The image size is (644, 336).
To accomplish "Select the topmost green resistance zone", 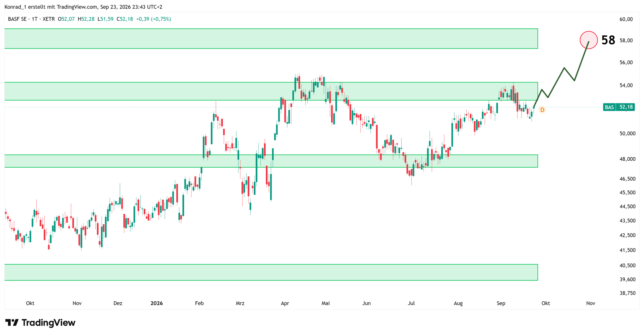I will point(271,38).
